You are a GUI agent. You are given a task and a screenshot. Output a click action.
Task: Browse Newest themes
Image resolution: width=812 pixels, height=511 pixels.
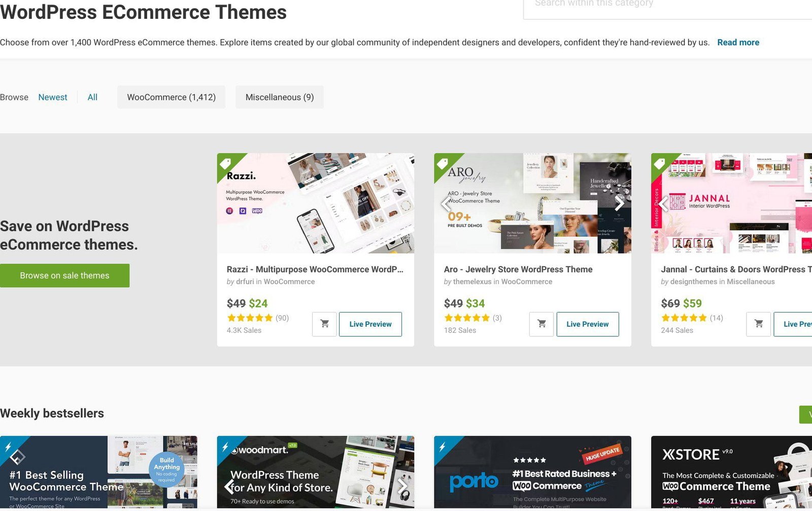click(53, 97)
